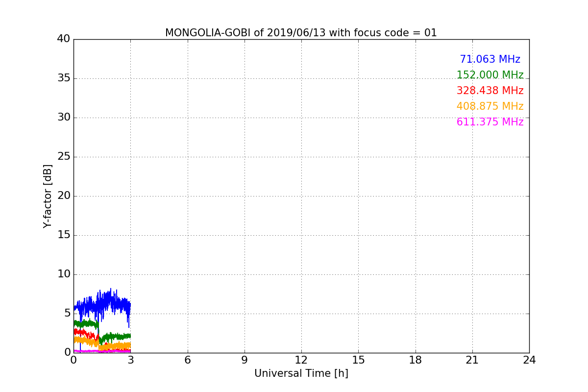Viewport: 588px width, 392px height.
Task: Click the plot title 'MONGOLIA-GOBI of 2019/06/13 with focus code = 01'
Action: tap(301, 33)
